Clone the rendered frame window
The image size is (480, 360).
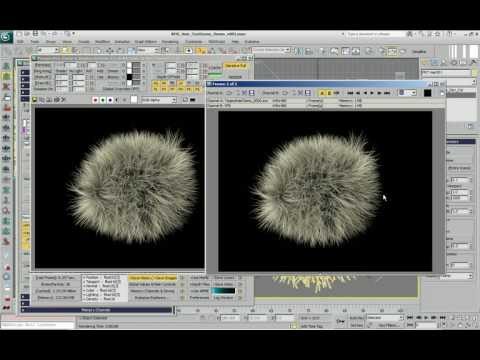(49, 100)
